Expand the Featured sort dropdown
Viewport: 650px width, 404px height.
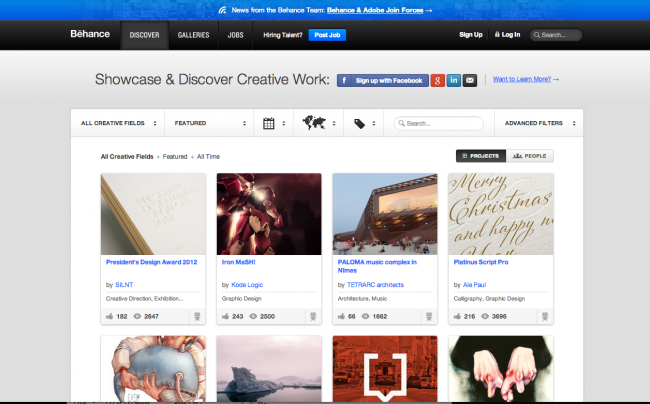[209, 123]
